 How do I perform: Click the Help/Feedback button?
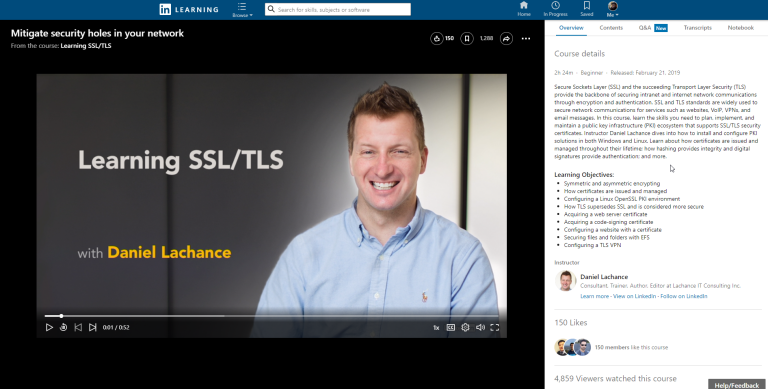click(x=736, y=385)
